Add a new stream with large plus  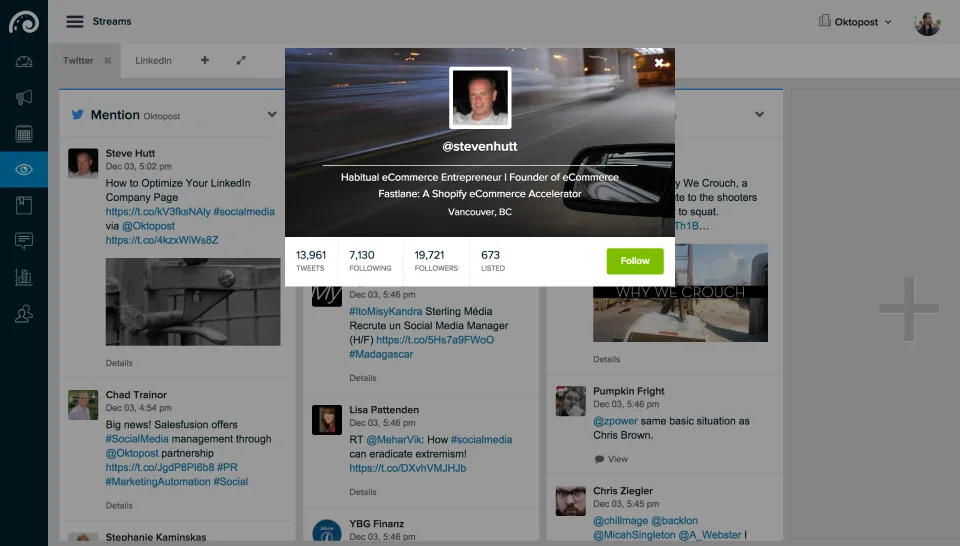909,309
